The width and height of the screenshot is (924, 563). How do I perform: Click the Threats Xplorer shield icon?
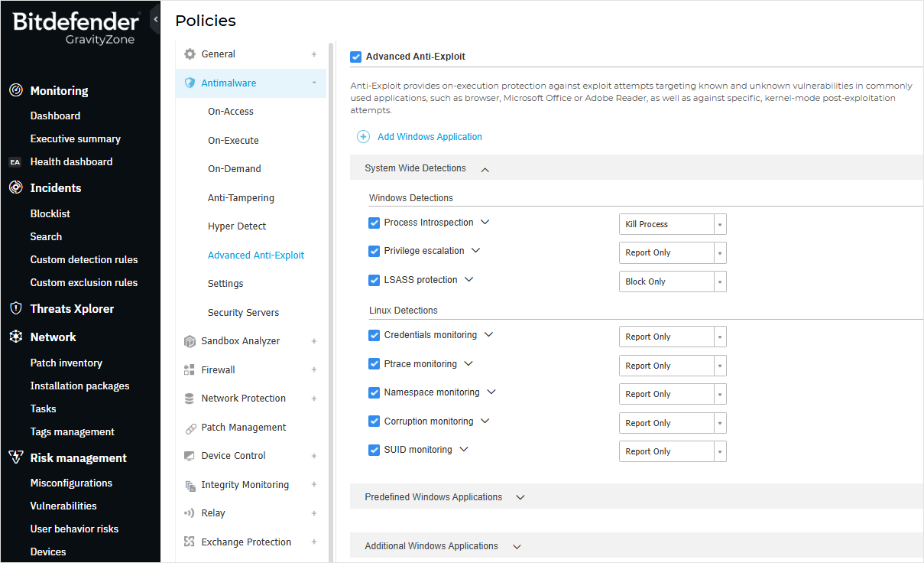pyautogui.click(x=15, y=308)
